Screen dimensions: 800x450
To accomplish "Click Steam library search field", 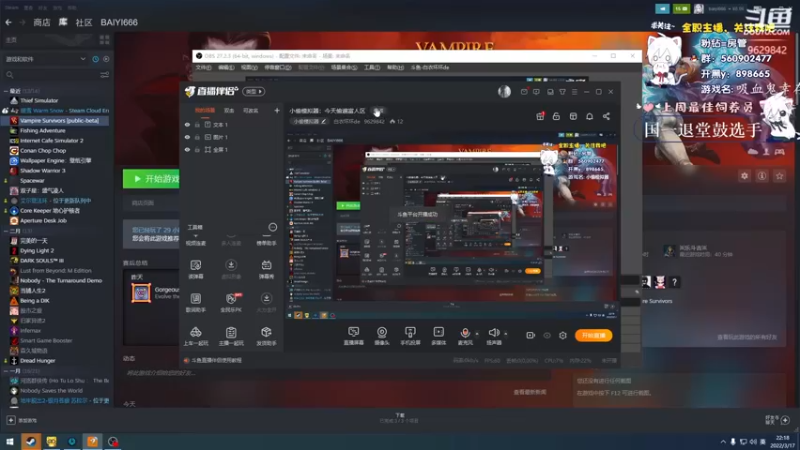I will pos(51,75).
